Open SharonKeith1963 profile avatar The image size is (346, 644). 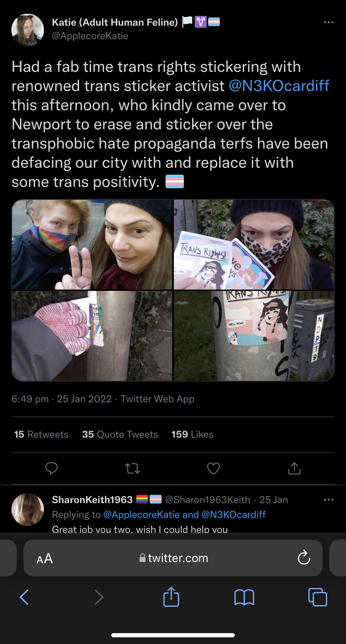pyautogui.click(x=28, y=509)
